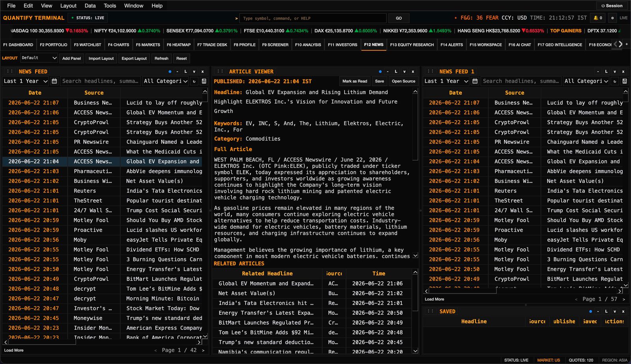Click TOP GAINERS label in ticker strip

pyautogui.click(x=566, y=31)
